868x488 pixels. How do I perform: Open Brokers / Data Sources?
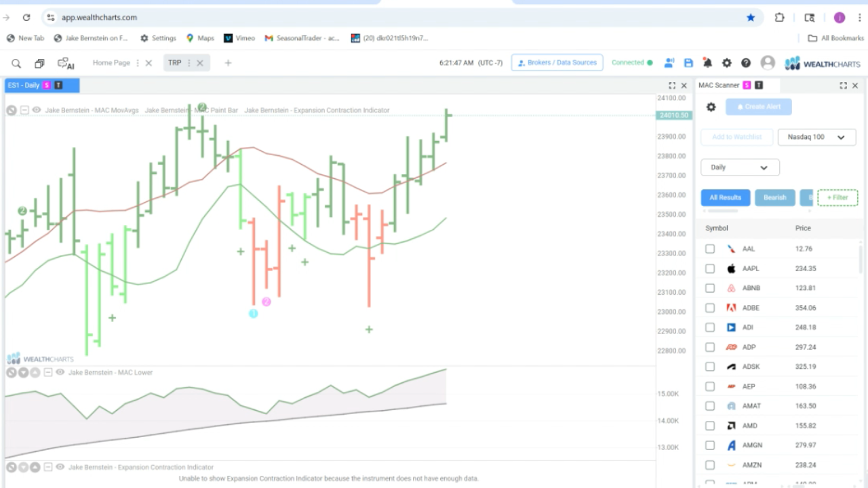557,63
